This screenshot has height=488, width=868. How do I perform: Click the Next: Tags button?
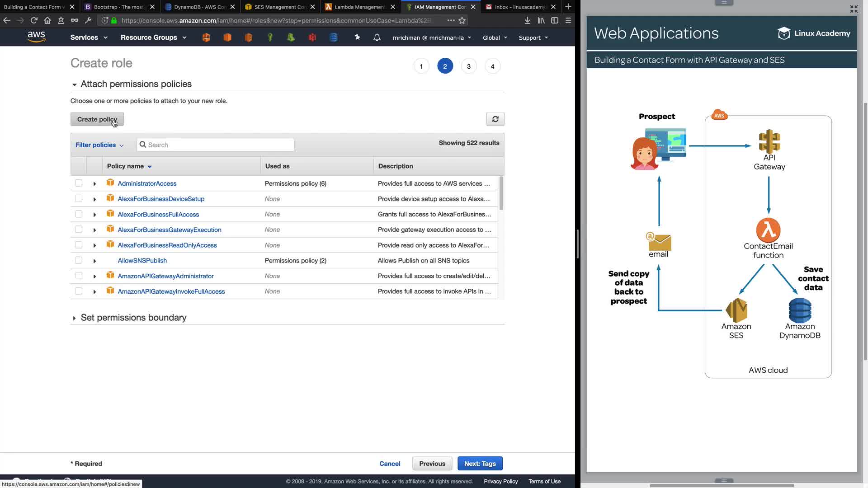pos(480,464)
